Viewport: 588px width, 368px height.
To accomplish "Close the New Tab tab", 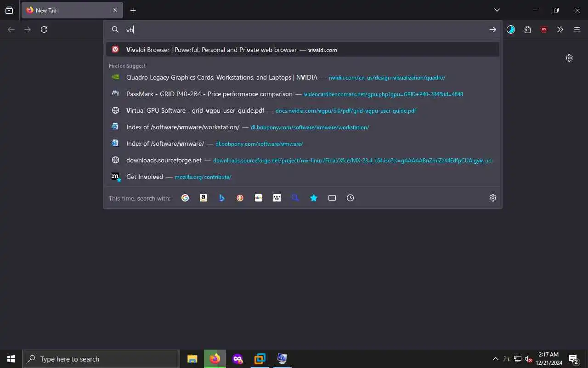I will click(115, 10).
